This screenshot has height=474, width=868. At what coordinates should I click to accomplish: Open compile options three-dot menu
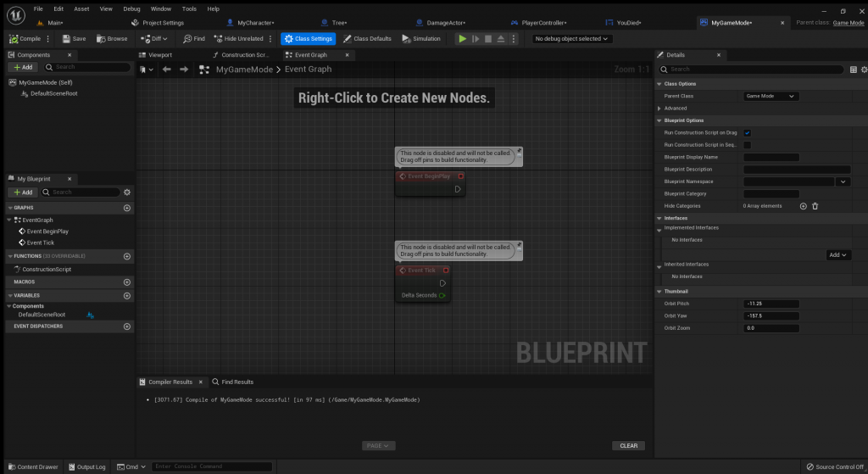click(x=47, y=39)
